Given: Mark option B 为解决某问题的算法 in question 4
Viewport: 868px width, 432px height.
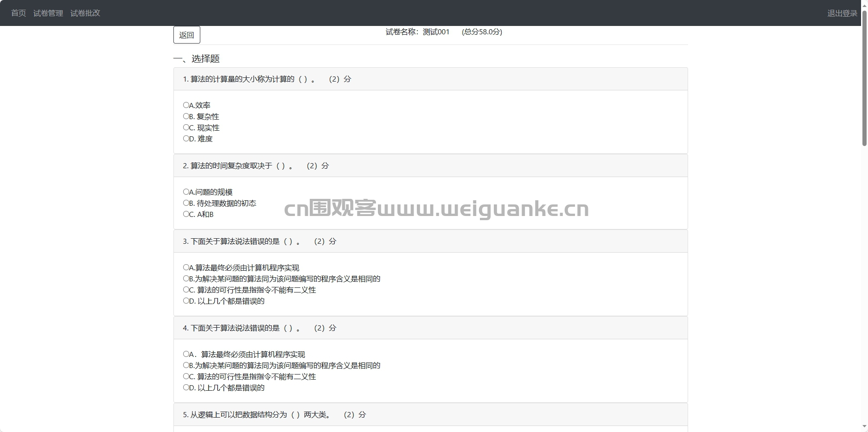Looking at the screenshot, I should [186, 365].
